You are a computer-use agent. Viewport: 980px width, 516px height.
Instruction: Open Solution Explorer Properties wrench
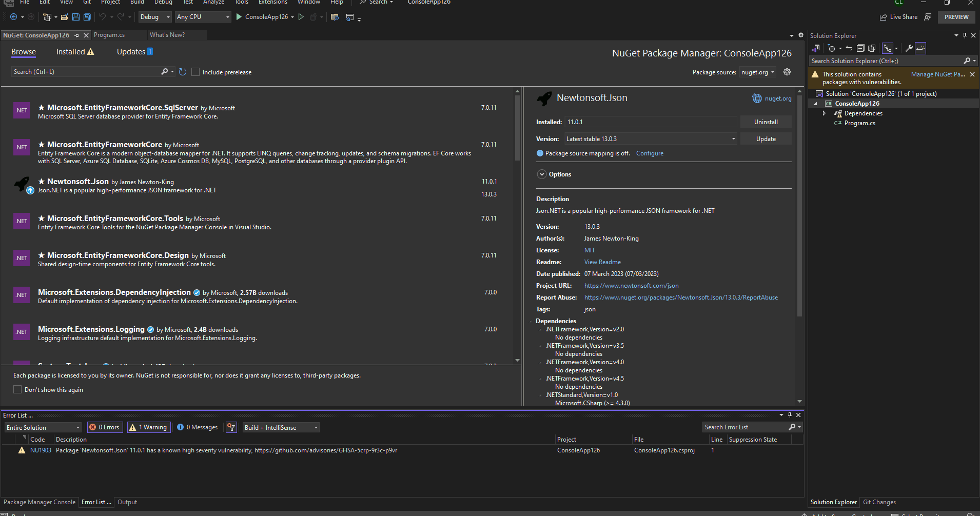(909, 48)
